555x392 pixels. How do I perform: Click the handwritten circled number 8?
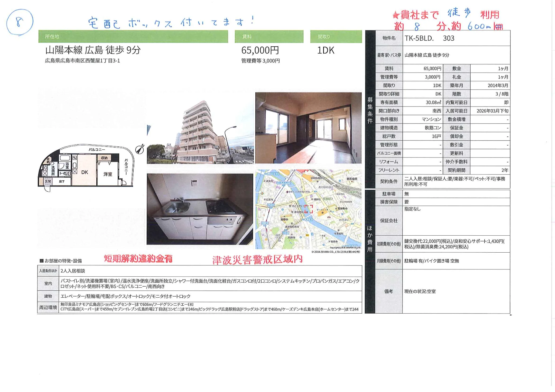(19, 22)
